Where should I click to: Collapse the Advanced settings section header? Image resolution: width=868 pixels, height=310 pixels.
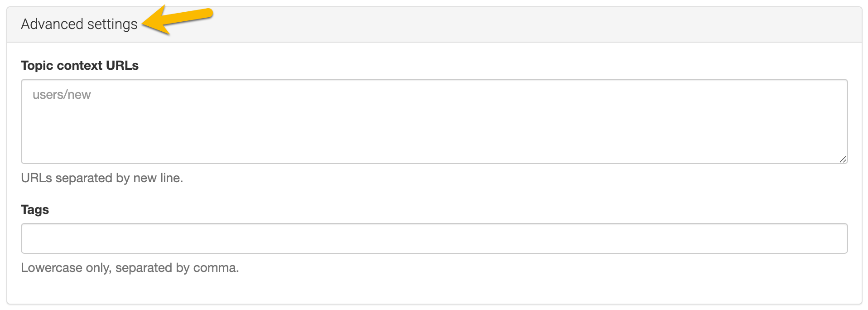79,24
